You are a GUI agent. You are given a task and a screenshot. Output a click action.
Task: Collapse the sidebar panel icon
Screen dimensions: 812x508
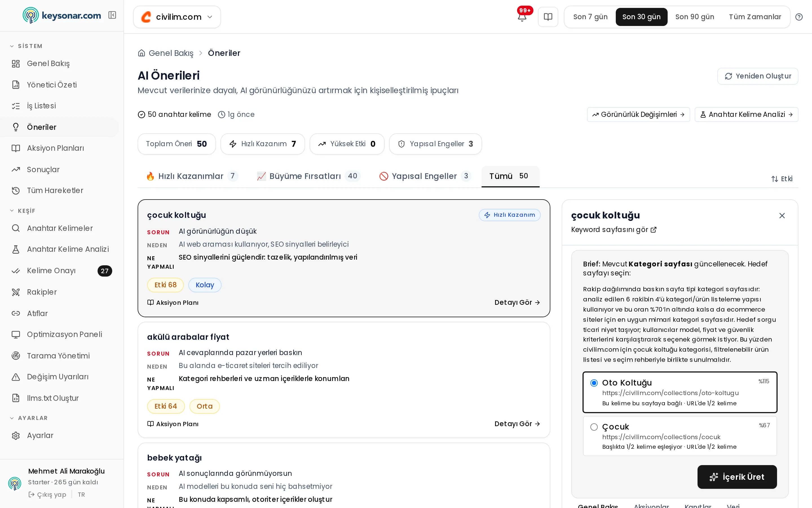(x=112, y=15)
